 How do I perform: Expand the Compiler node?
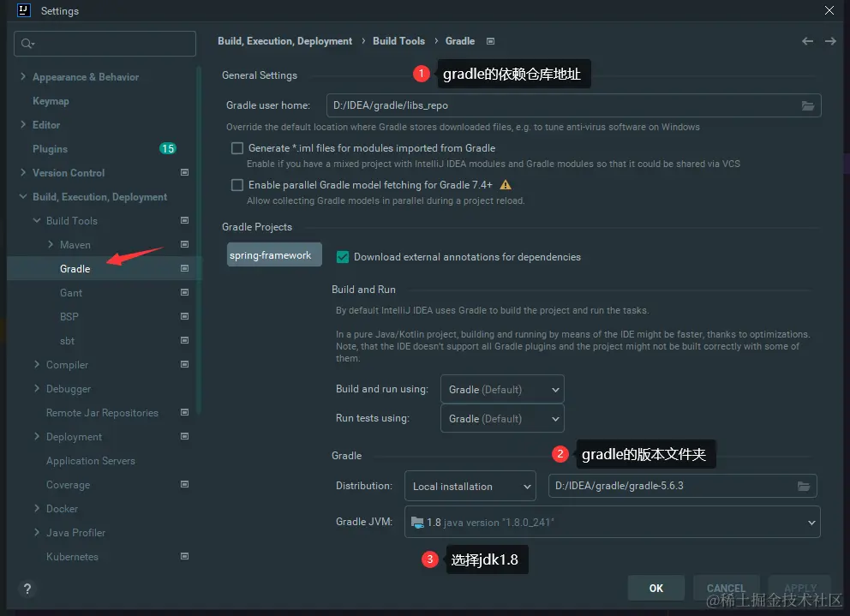(36, 364)
